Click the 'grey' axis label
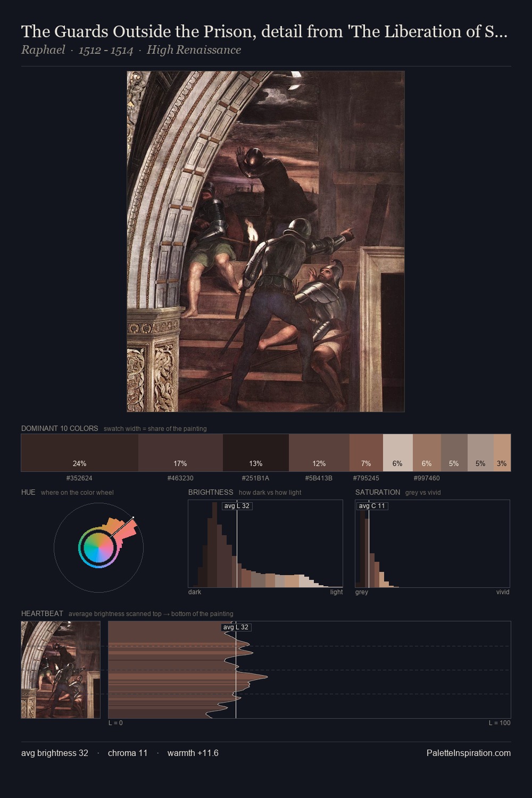Image resolution: width=532 pixels, height=798 pixels. 362,592
